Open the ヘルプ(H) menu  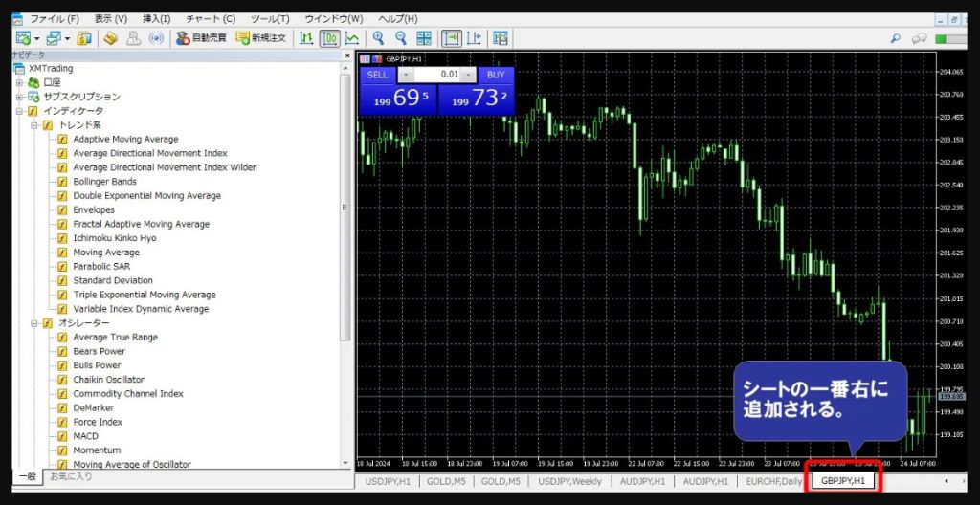(x=397, y=19)
